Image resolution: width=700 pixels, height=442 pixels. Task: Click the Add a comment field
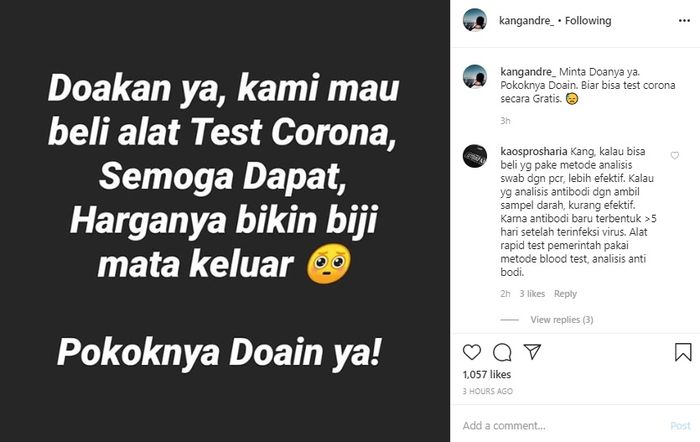tap(562, 425)
